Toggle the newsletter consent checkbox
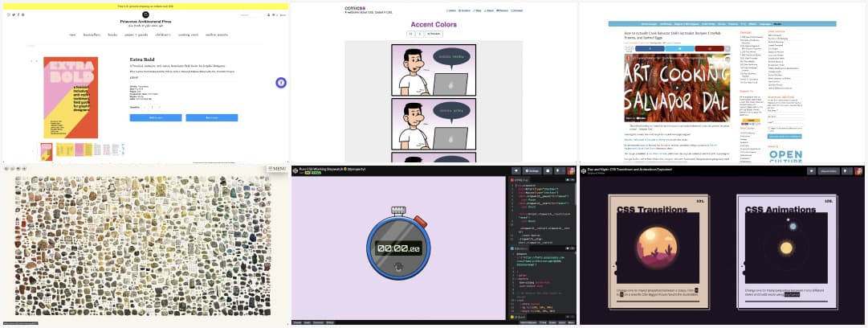The height and width of the screenshot is (328, 868). click(x=769, y=128)
